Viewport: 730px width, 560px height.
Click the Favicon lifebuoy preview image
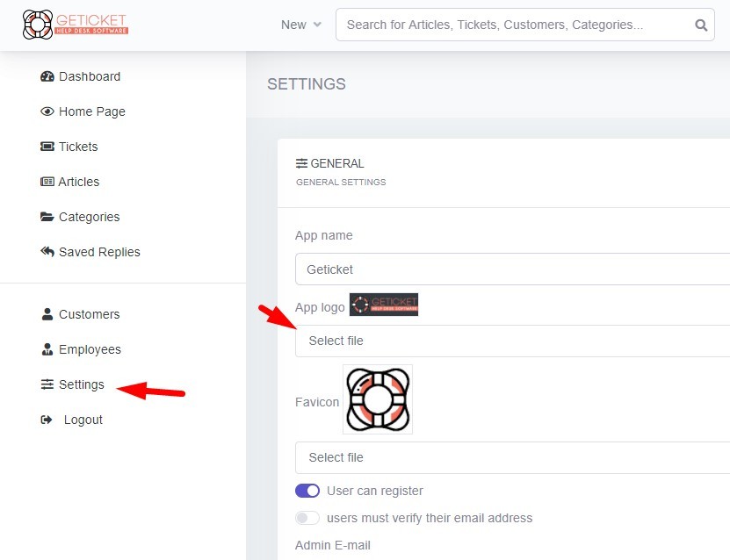(x=378, y=399)
